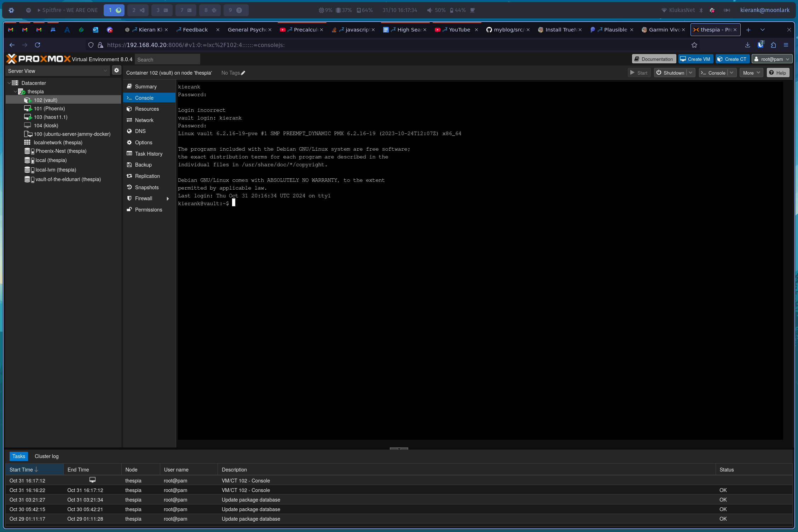Collapse the thespia node in the tree

[x=16, y=91]
